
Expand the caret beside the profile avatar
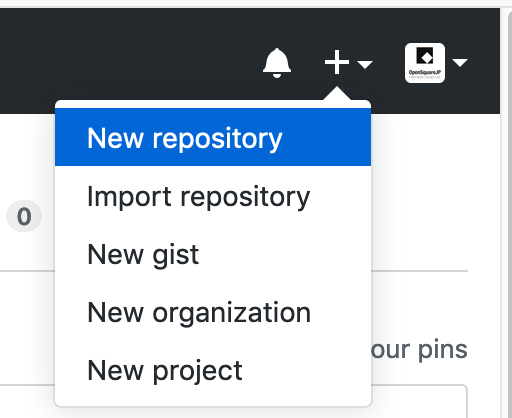(460, 62)
